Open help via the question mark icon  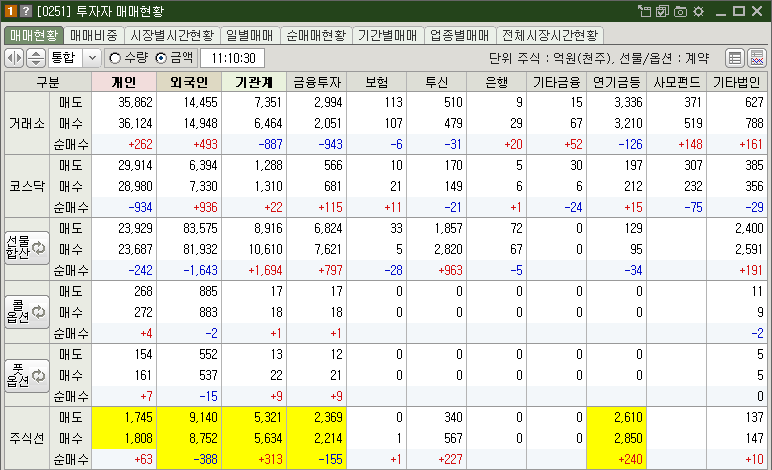pos(25,11)
